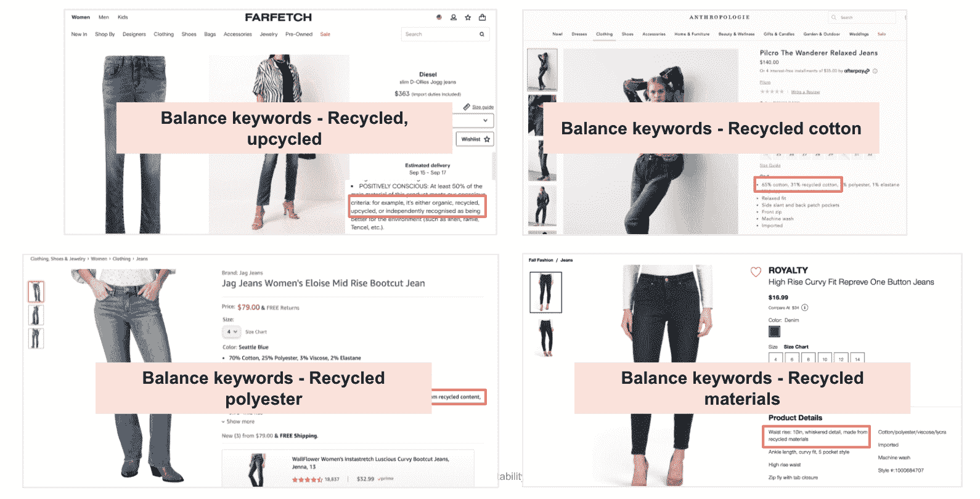This screenshot has height=499, width=980.
Task: Expand Show more on Jag Jeans page
Action: tap(238, 422)
